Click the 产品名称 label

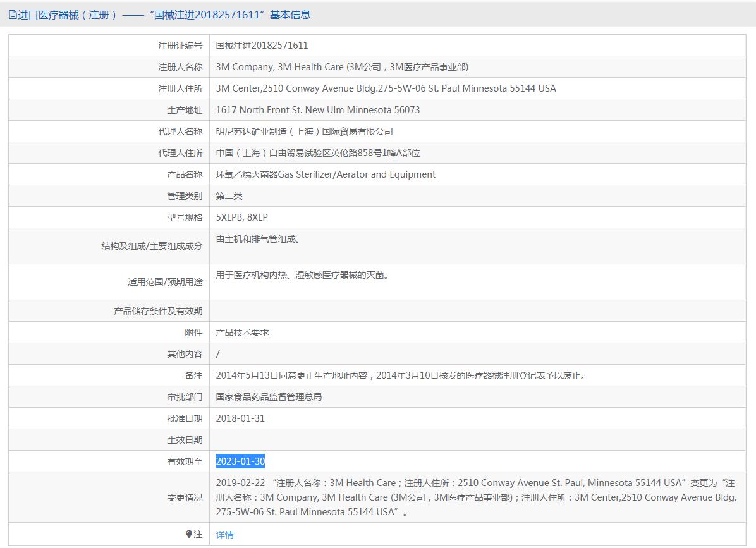[185, 174]
